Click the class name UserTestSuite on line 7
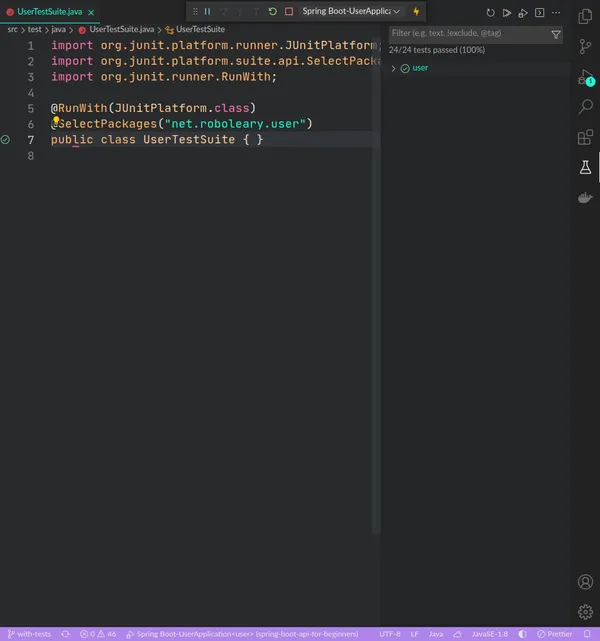 tap(189, 140)
